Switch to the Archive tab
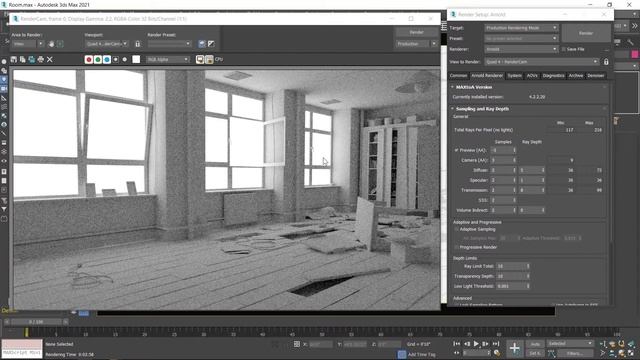 click(576, 76)
